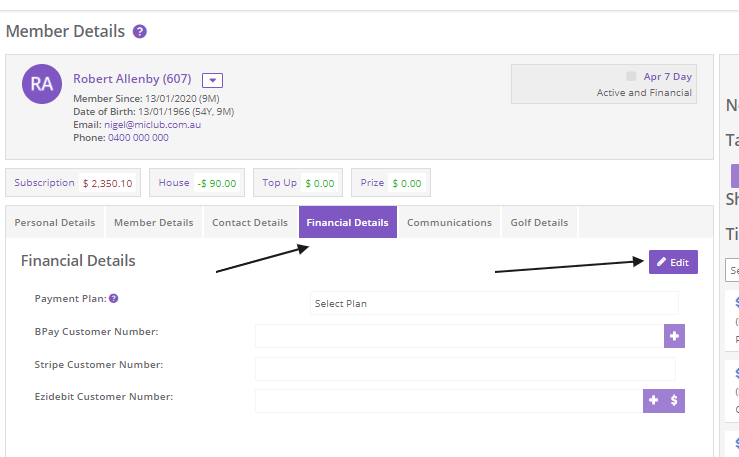Click dollar icon beside Ezidebit Customer Number

coord(674,400)
